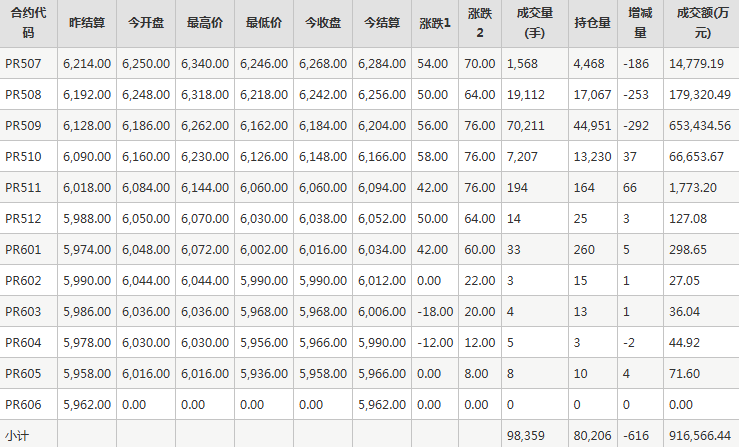
Task: Click PR605 lowest price 5,936.00
Action: (x=263, y=374)
